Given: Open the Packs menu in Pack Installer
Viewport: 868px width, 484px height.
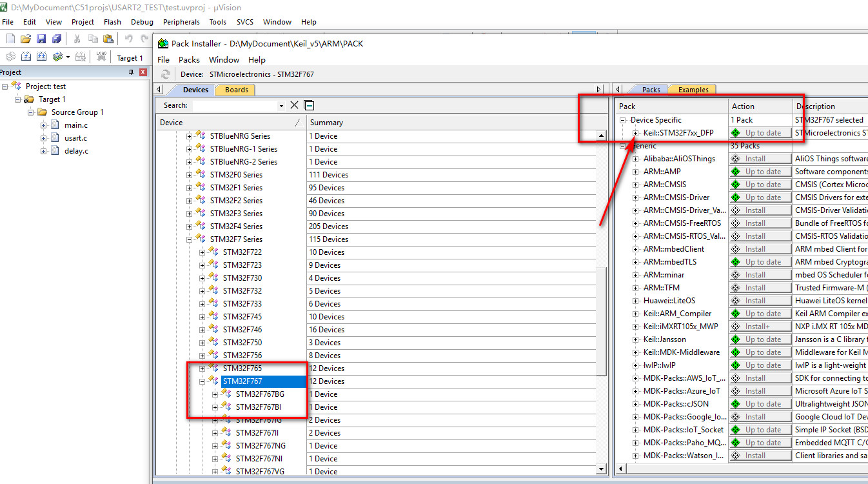Looking at the screenshot, I should (189, 59).
